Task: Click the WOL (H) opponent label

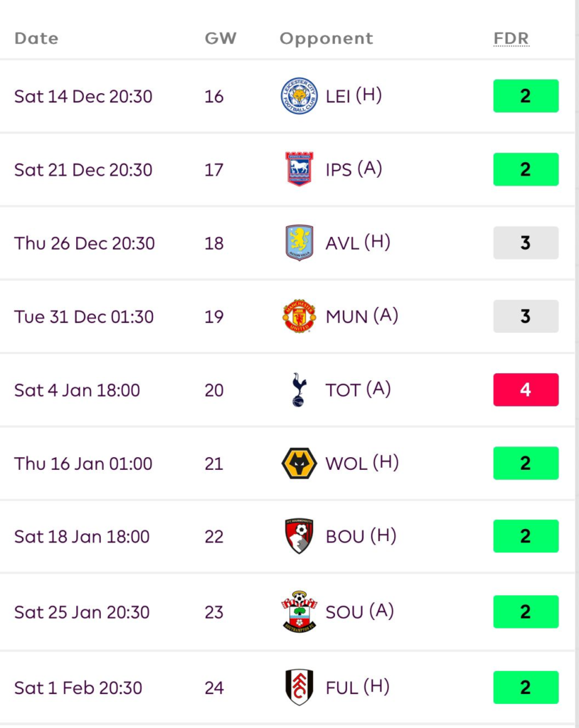Action: 361,464
